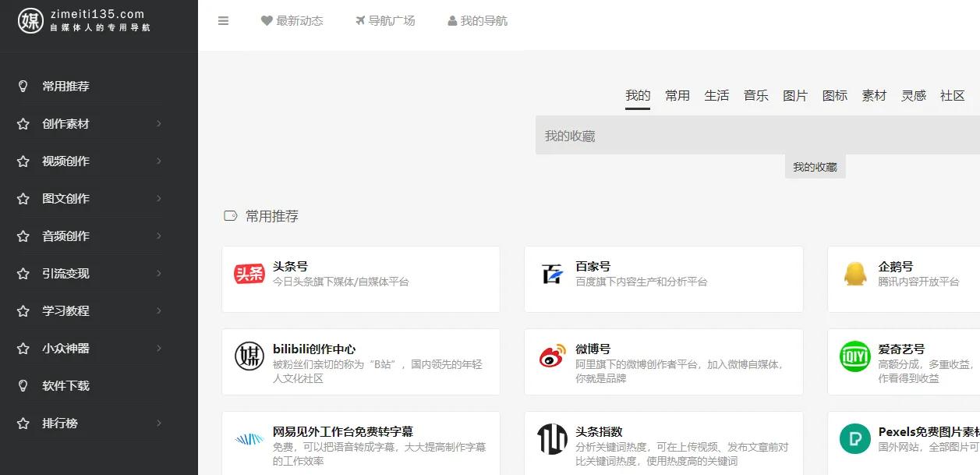The width and height of the screenshot is (980, 475).
Task: Expand the 小众神器 sidebar chevron
Action: [x=159, y=349]
